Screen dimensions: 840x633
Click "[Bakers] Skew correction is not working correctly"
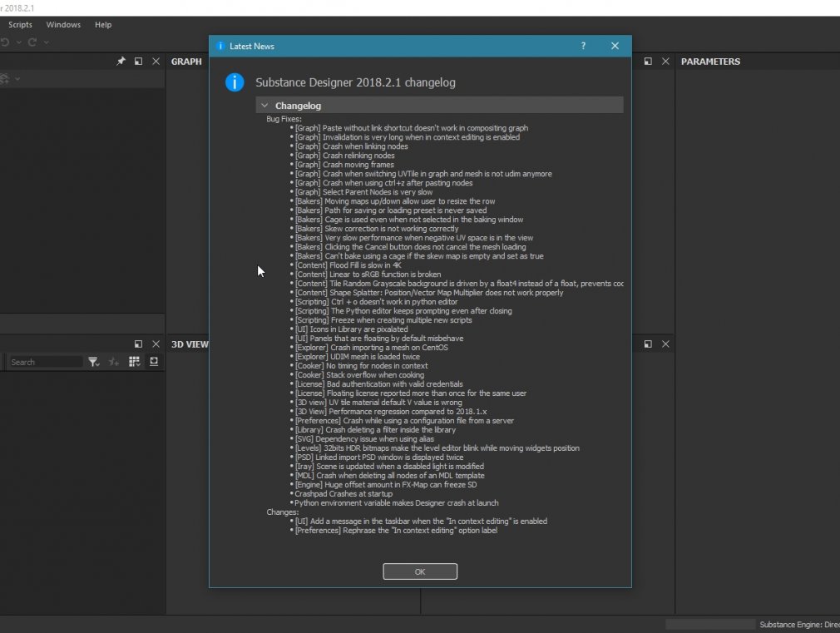(x=377, y=229)
